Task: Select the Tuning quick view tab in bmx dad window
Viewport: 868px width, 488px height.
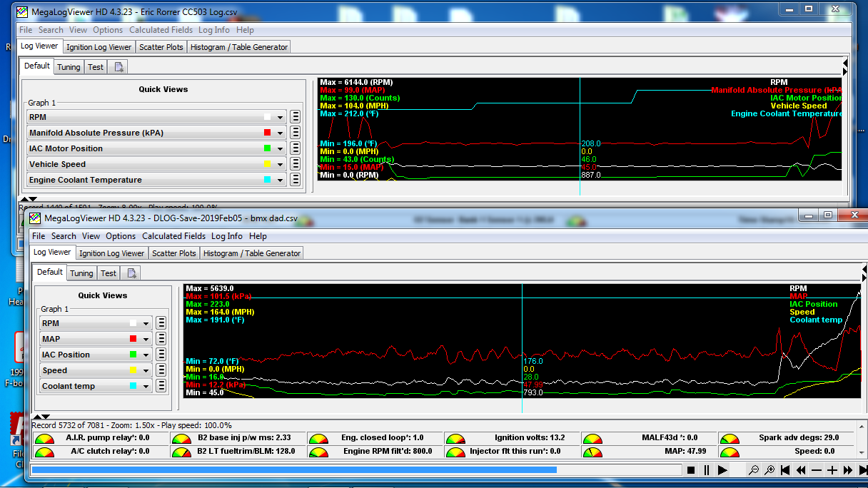Action: (81, 273)
